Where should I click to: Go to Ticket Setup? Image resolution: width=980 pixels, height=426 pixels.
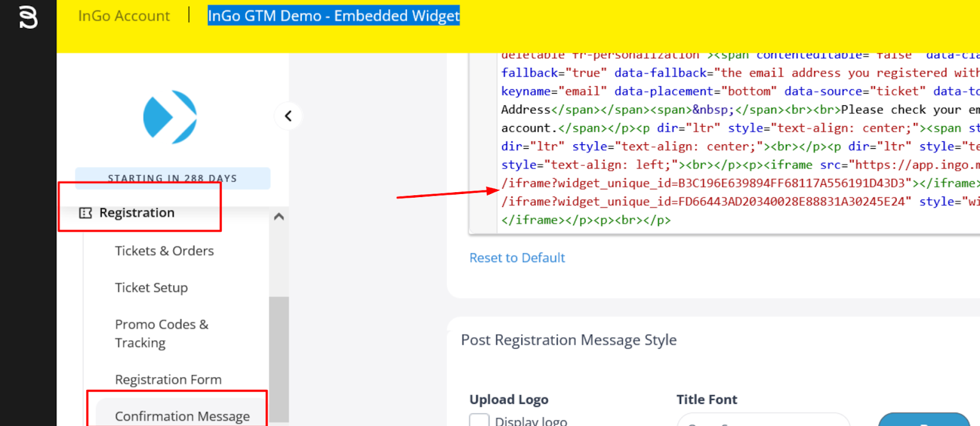pos(151,288)
